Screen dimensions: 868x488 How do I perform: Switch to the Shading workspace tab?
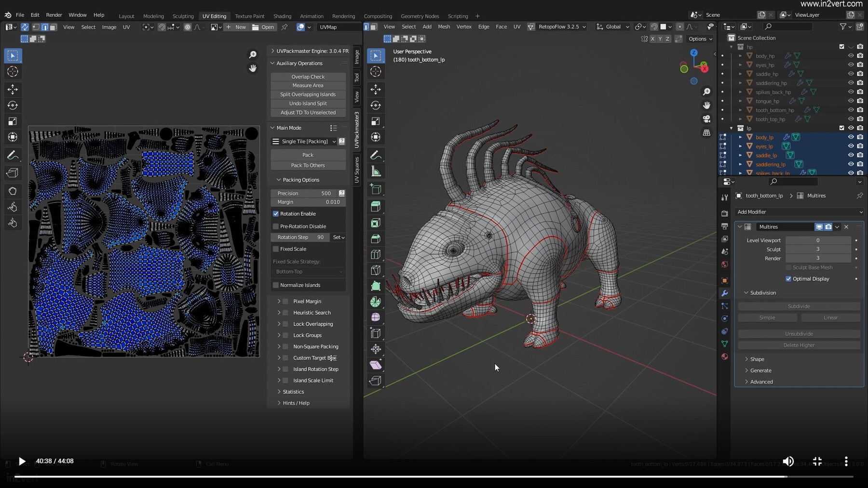tap(282, 16)
